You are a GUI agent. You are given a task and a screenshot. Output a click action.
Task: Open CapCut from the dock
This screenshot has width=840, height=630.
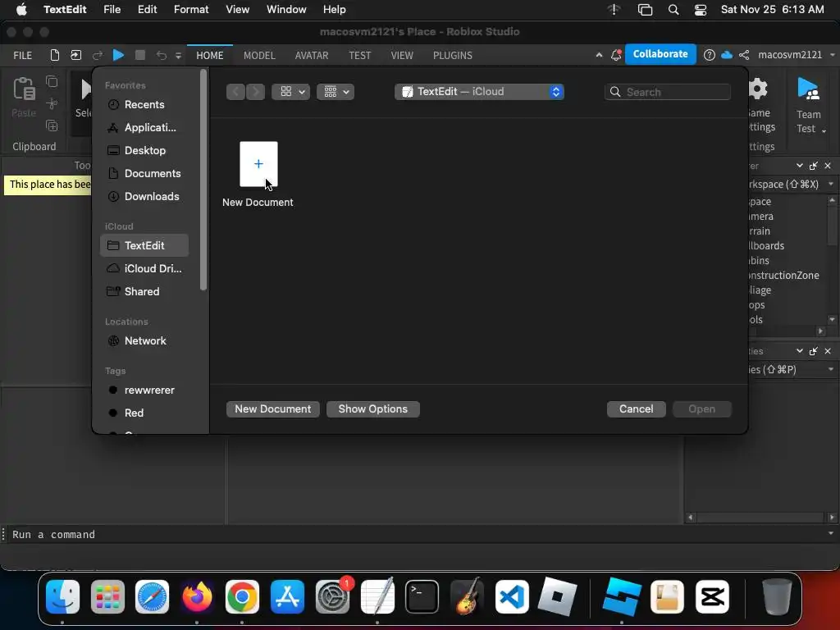coord(712,596)
